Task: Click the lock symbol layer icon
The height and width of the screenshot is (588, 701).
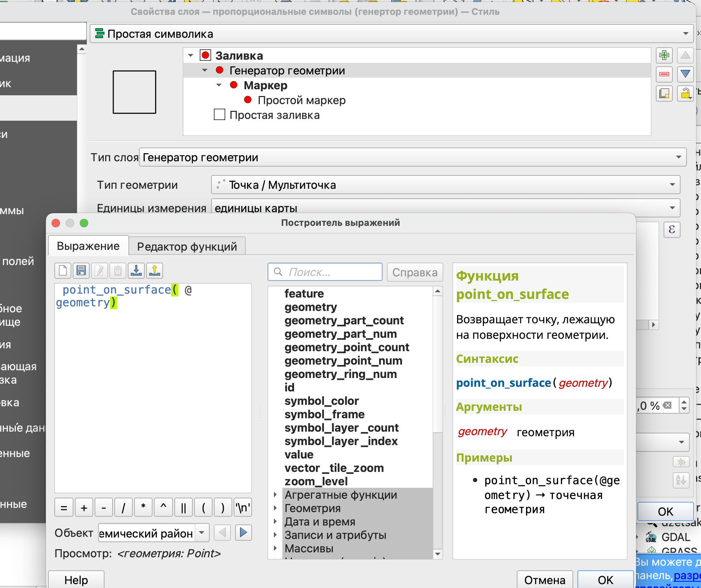Action: click(685, 94)
